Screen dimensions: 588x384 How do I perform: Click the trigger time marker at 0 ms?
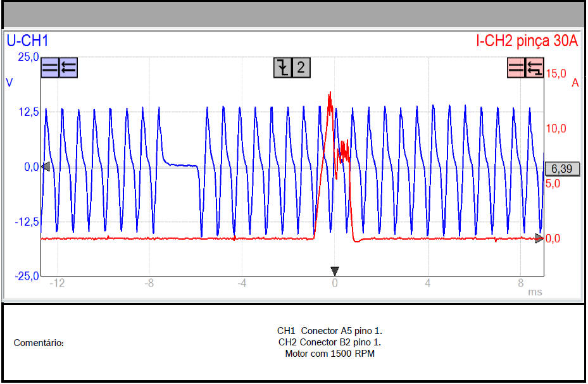[x=335, y=271]
